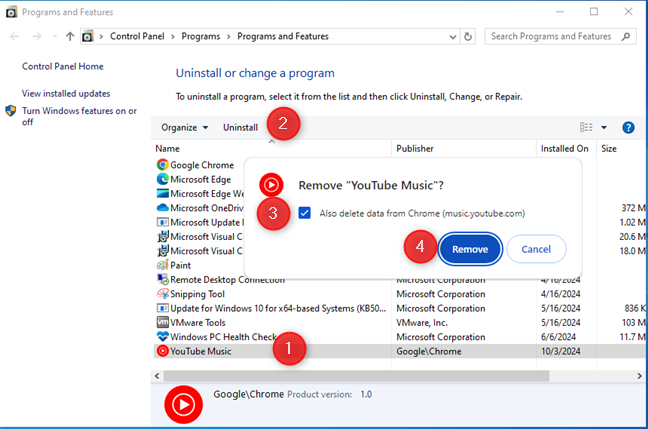Open help with the blue question mark

[x=628, y=128]
